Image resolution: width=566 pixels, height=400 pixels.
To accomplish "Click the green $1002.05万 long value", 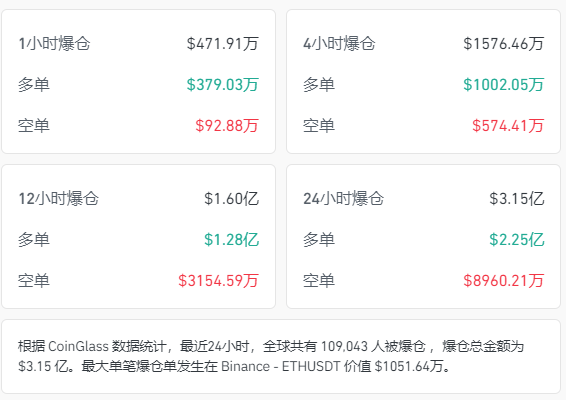I will (x=503, y=84).
